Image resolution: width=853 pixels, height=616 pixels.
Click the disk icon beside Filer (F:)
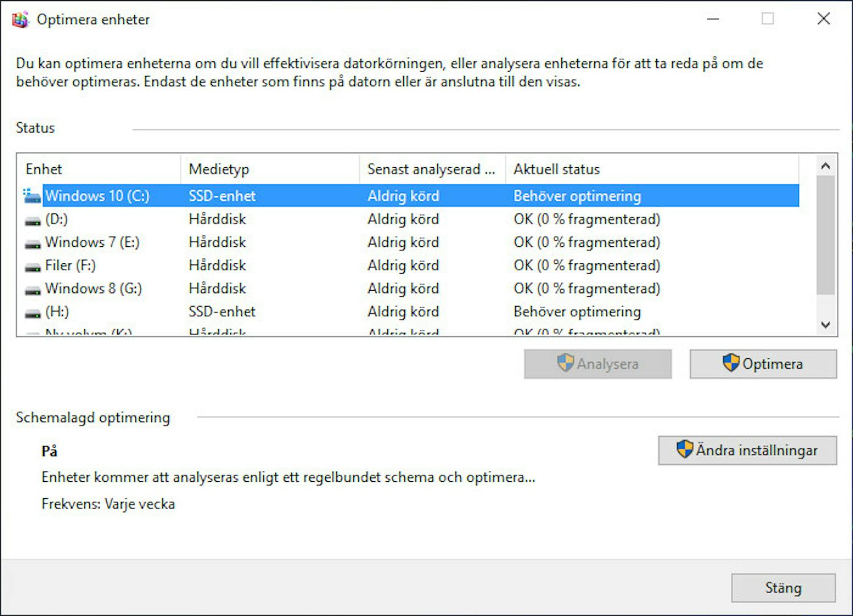(32, 266)
